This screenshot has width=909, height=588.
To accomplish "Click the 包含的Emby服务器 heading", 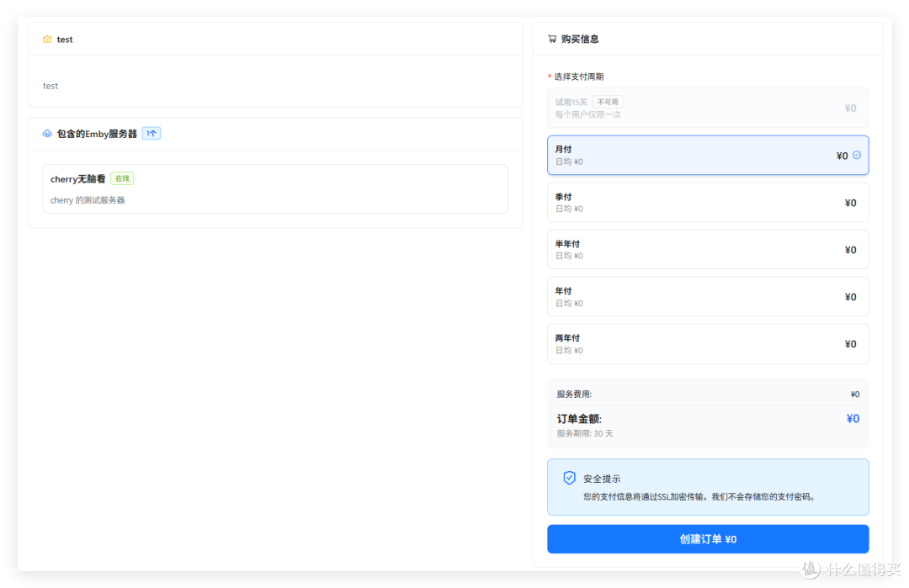I will click(97, 134).
